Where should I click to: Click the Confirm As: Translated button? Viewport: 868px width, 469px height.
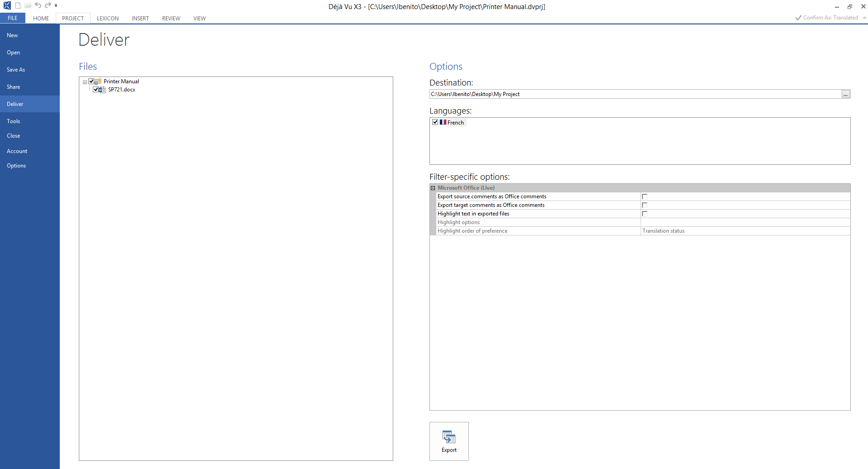[x=827, y=18]
